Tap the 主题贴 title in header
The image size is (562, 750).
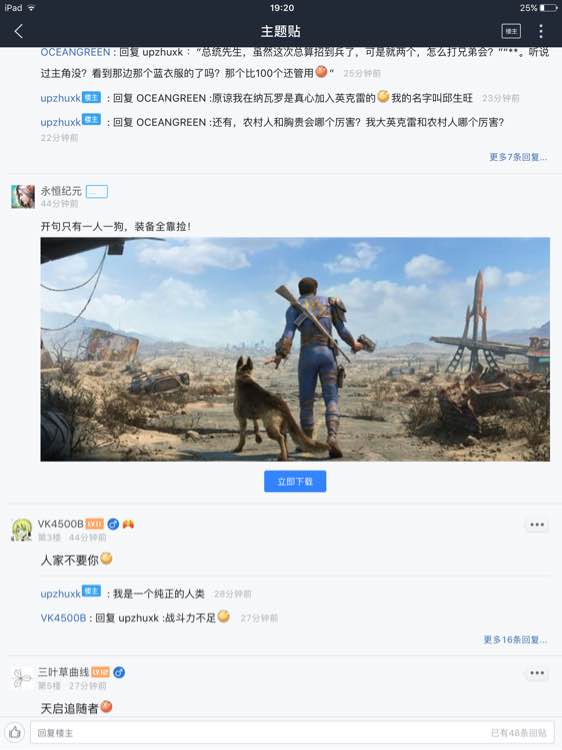click(x=281, y=32)
